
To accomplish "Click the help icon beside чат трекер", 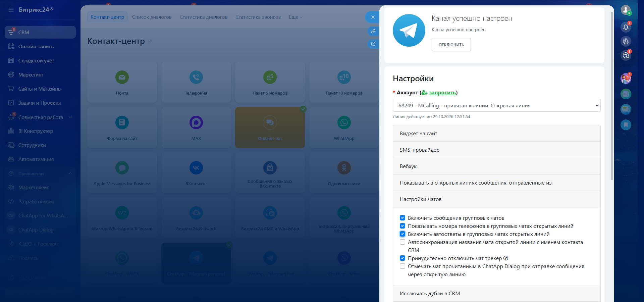I will click(x=506, y=258).
